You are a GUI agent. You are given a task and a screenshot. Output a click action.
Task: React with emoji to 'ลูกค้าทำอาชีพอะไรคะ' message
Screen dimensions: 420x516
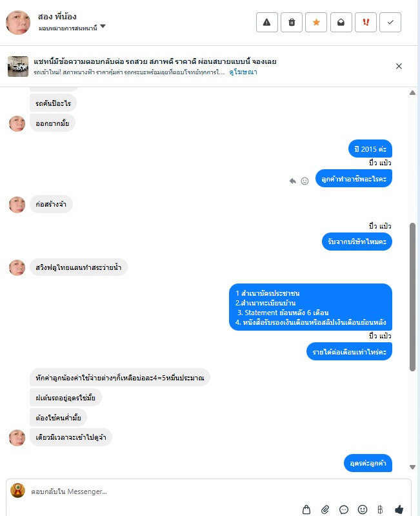click(305, 181)
